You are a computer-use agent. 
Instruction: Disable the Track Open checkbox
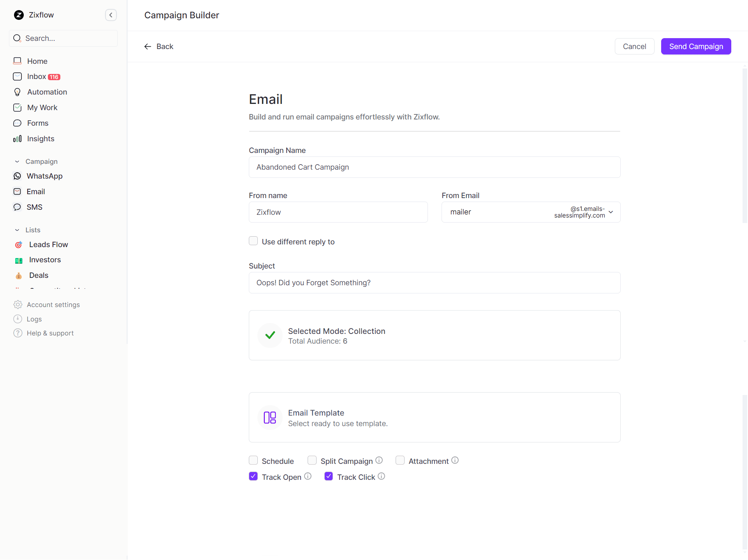(x=253, y=477)
